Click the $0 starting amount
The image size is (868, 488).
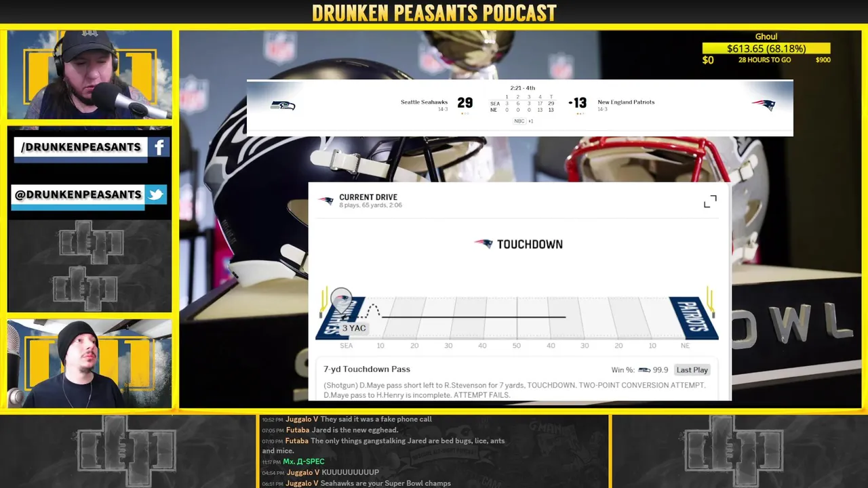click(x=708, y=60)
